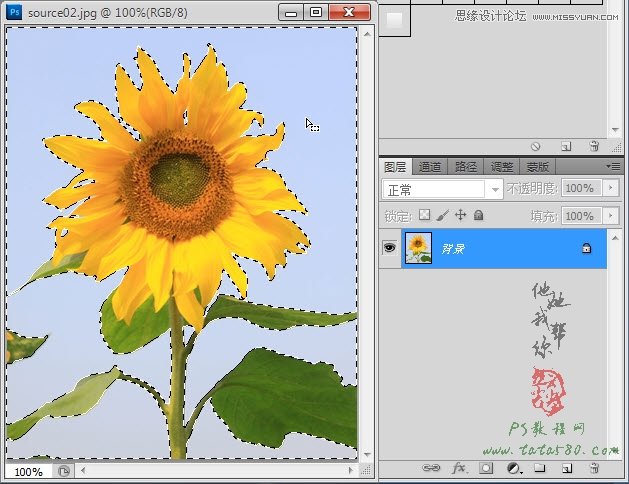The image size is (629, 484).
Task: Toggle visibility of the 背景 layer
Action: click(x=389, y=248)
